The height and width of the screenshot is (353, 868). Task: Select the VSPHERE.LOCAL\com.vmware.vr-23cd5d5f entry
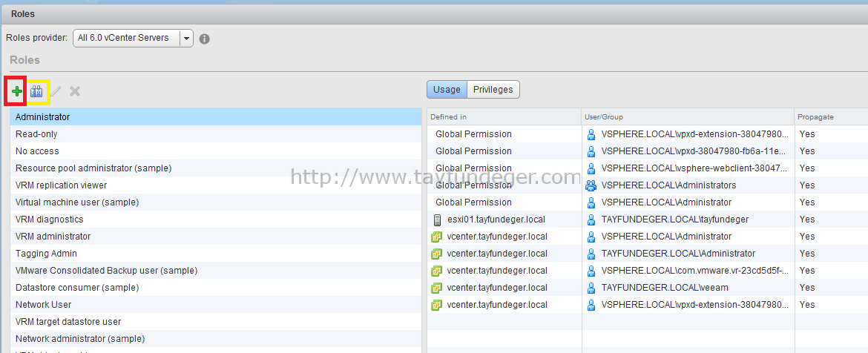[694, 271]
